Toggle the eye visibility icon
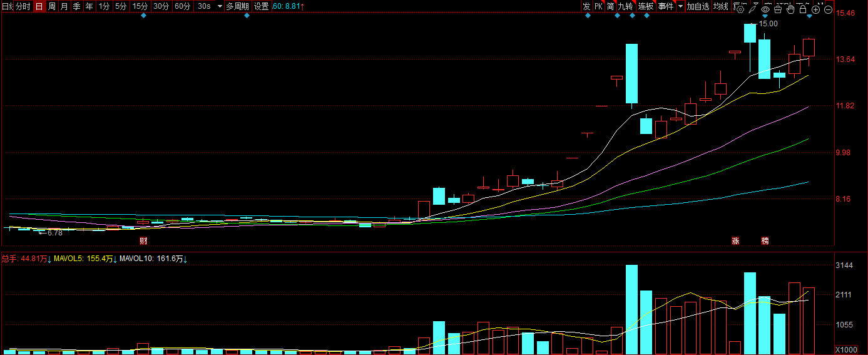This screenshot has width=868, height=355. [x=765, y=9]
